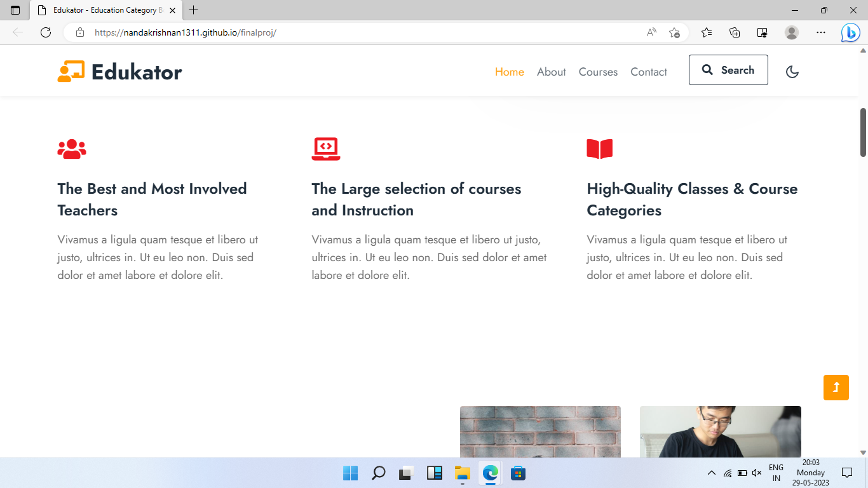Switch to the Edukator browser tab

(102, 10)
